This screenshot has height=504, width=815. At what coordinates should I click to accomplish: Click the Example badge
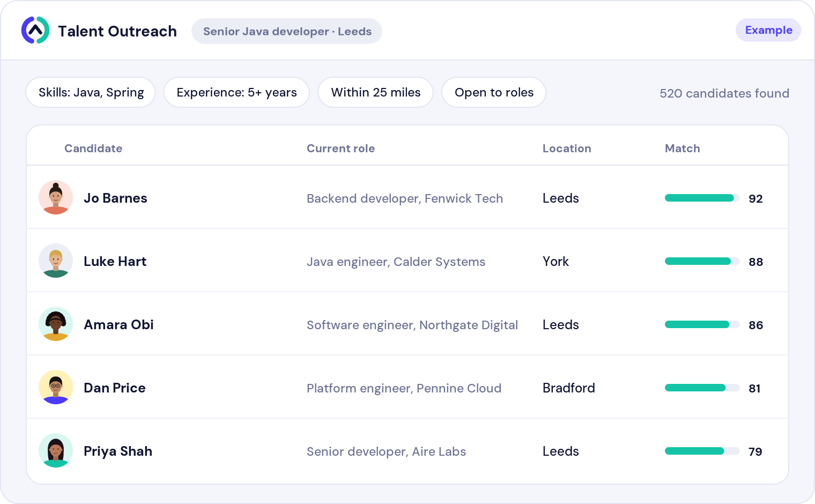[x=768, y=30]
